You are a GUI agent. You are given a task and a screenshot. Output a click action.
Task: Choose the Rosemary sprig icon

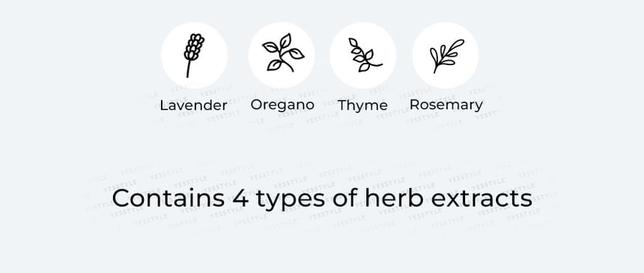[x=446, y=56]
